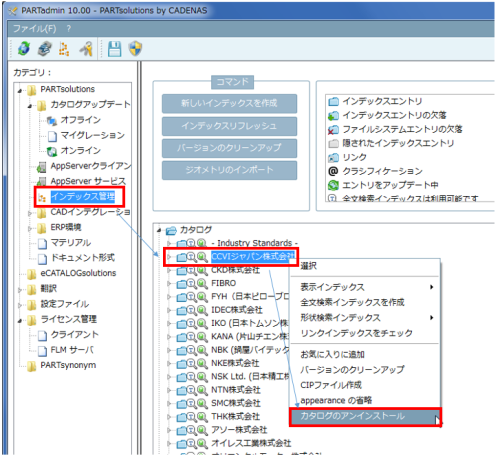Expand the ERP環境 node
Viewport: 500px width, 456px height.
[x=30, y=228]
